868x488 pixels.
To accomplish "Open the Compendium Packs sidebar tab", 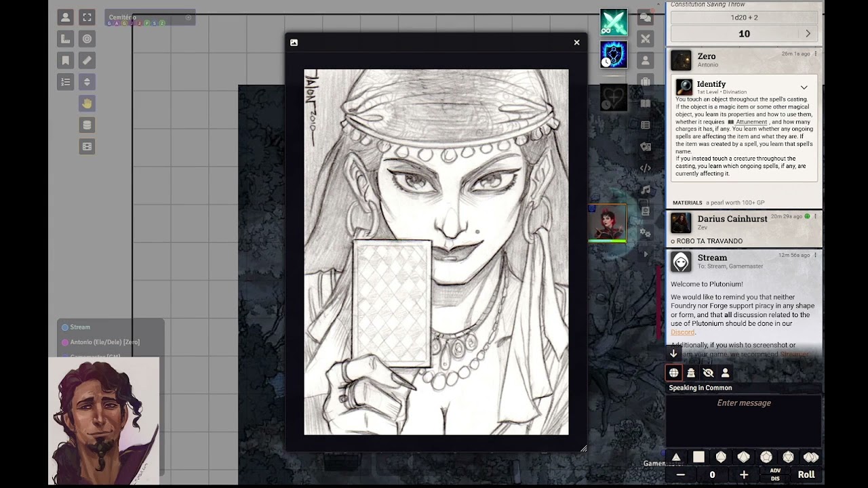I will click(x=646, y=211).
